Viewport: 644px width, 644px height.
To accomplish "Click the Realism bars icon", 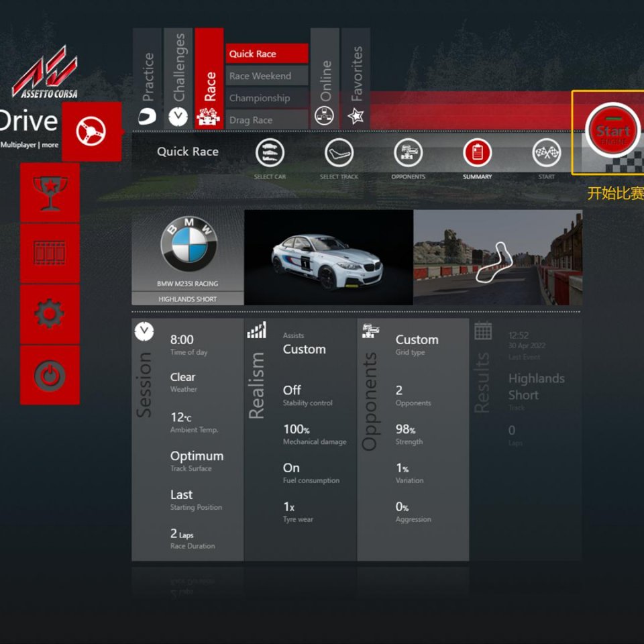I will 257,330.
